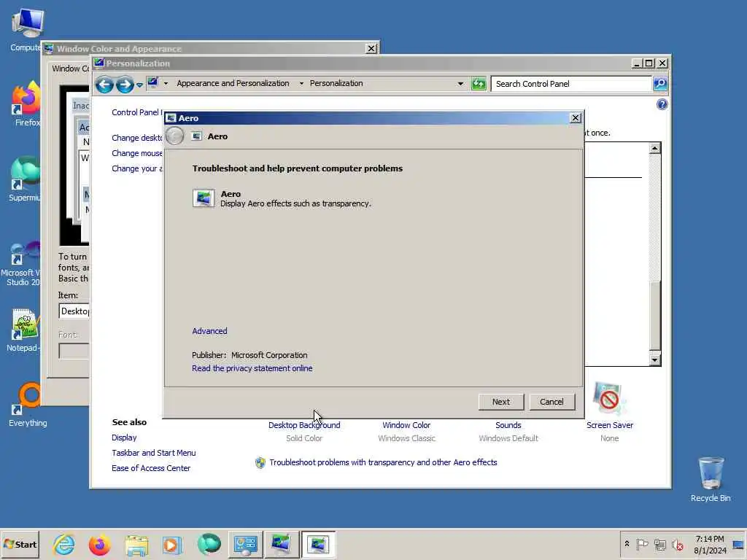Open the network tray icon

tap(659, 544)
